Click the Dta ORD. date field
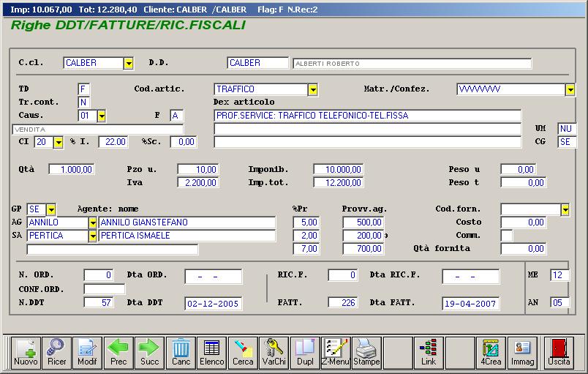 (214, 277)
